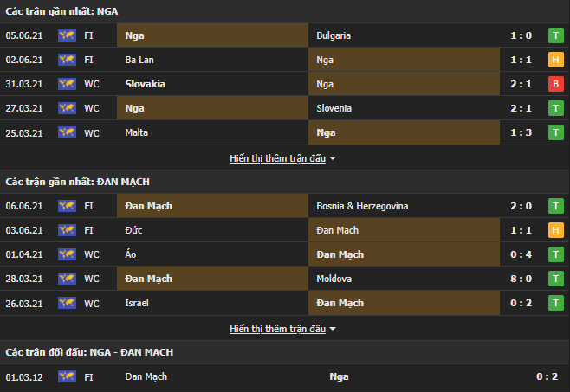Screen dimensions: 570x392
Task: Click the flag icon for Đan Mạch vs Bosnia
Action: [67, 206]
